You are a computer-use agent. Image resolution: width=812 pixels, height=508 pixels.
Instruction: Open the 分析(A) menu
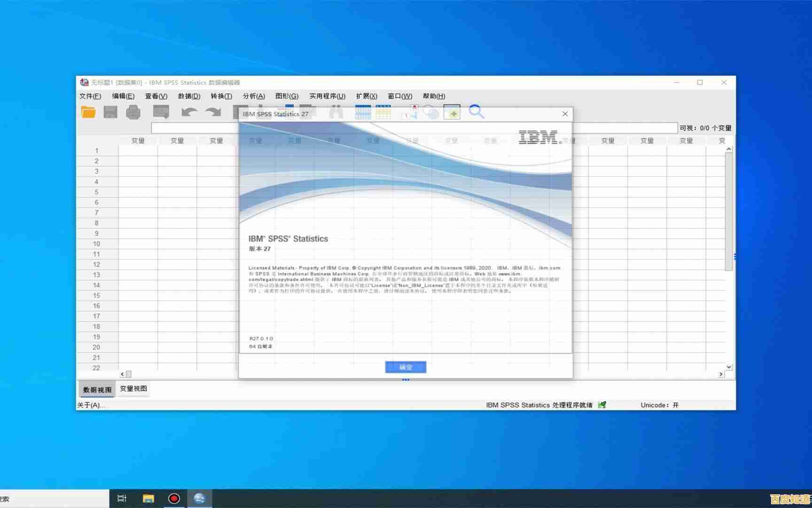coord(253,96)
